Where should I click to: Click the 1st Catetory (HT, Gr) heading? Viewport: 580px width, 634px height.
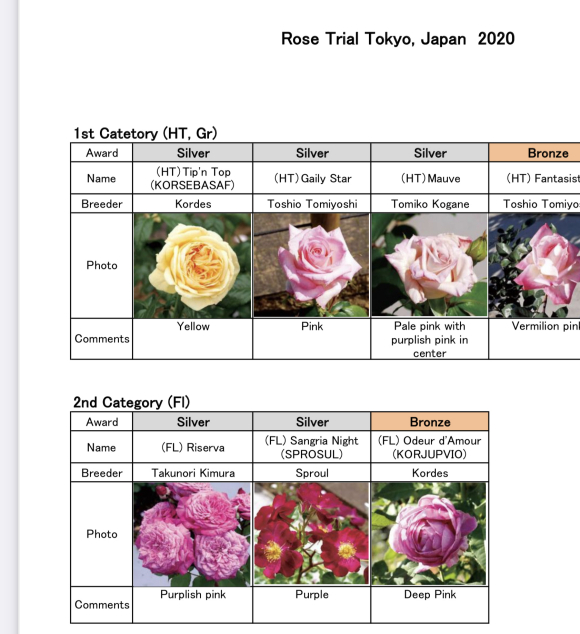(145, 133)
